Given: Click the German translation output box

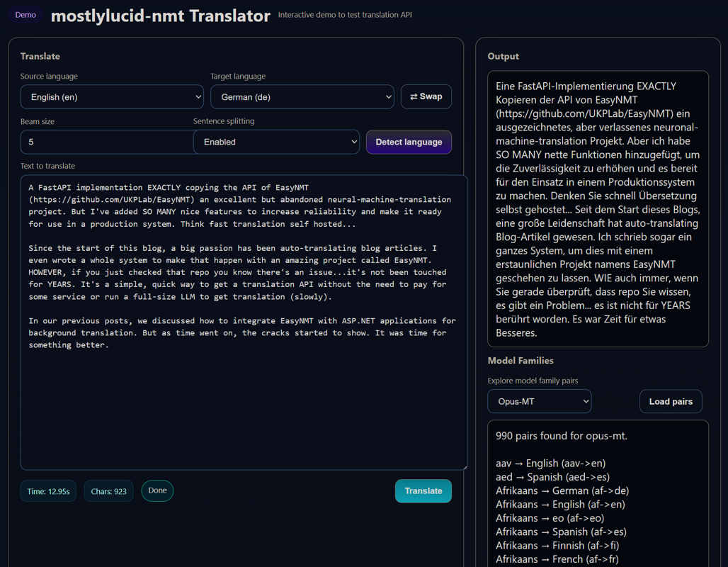Looking at the screenshot, I should [598, 209].
